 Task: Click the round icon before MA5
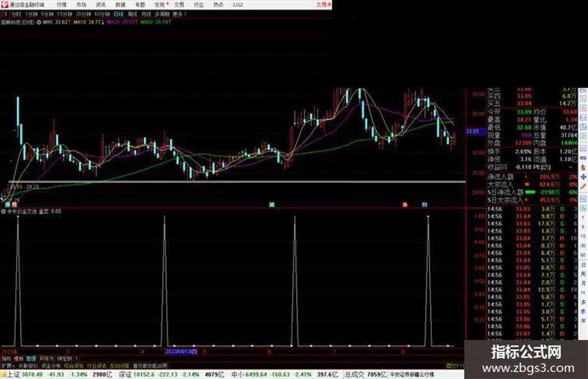[x=39, y=22]
